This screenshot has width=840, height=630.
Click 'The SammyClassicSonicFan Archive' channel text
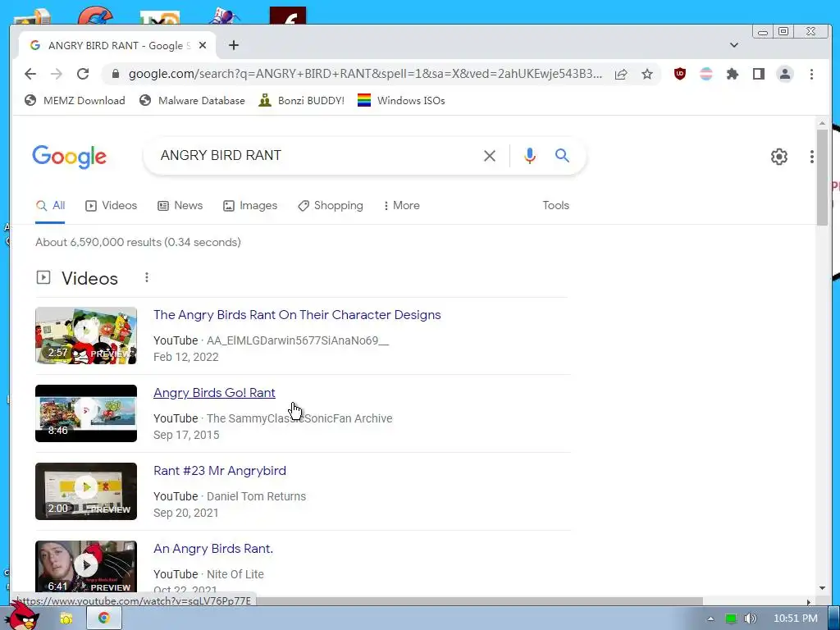[299, 418]
